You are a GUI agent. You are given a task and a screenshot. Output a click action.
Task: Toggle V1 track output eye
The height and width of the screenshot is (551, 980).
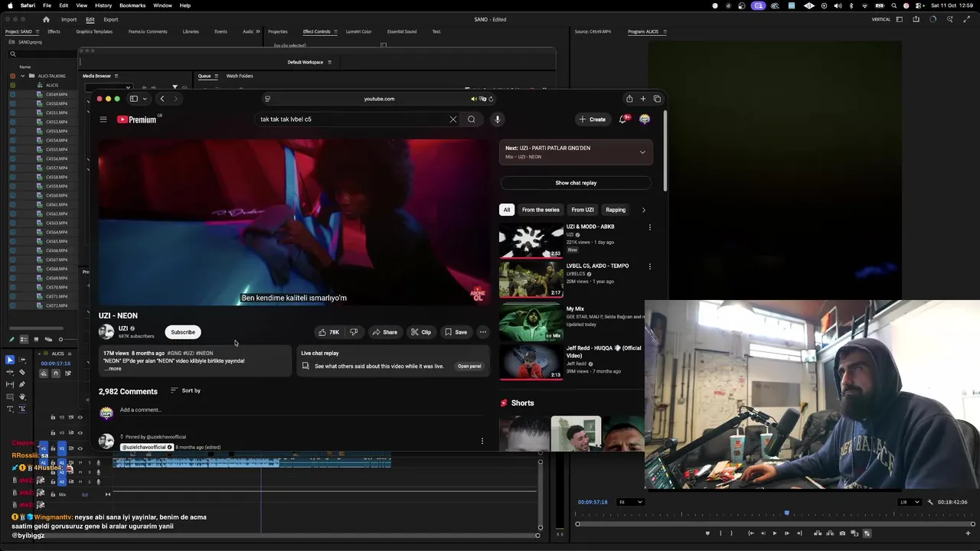tap(80, 448)
